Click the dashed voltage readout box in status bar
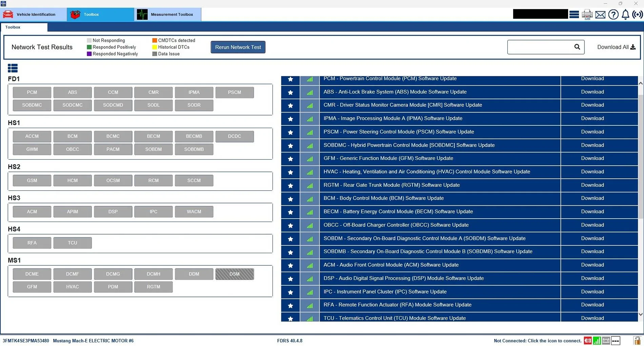Screen dimensions: 644x346 [616, 341]
